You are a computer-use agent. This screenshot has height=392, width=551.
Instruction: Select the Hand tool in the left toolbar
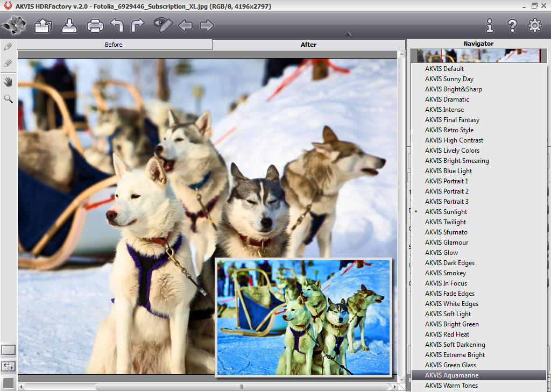(x=8, y=82)
